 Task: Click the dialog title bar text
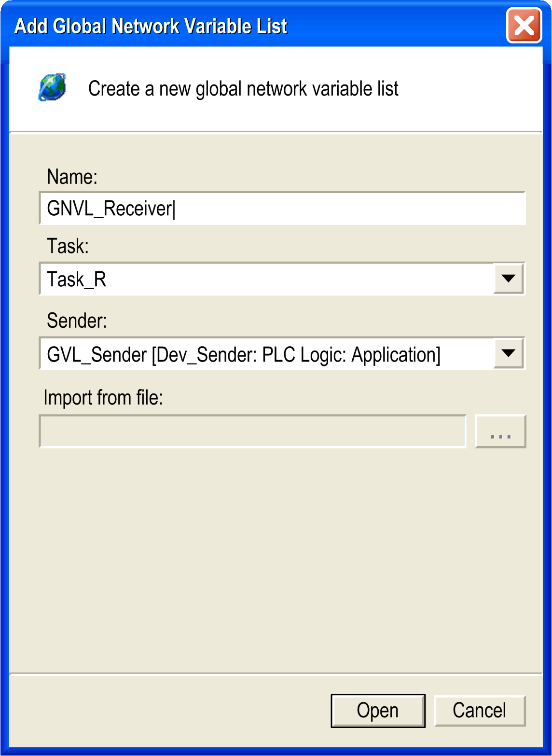[x=150, y=27]
